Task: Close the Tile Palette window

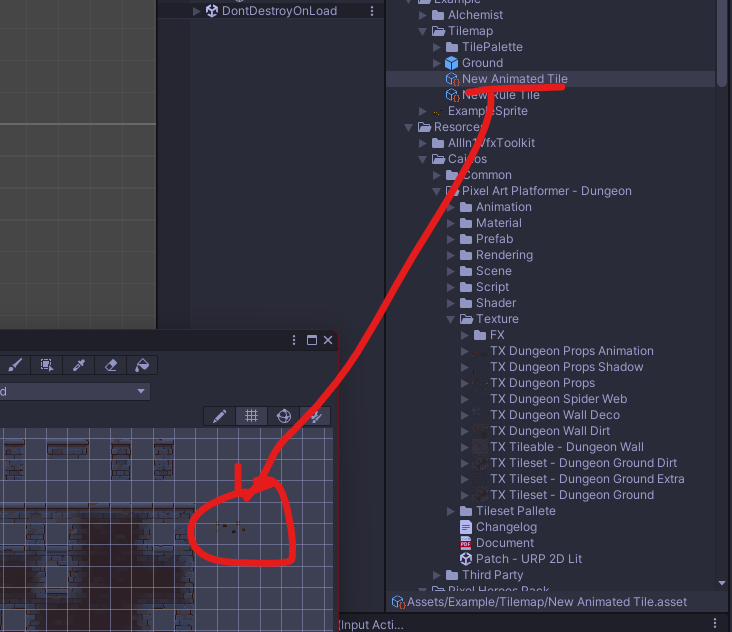Action: point(328,340)
